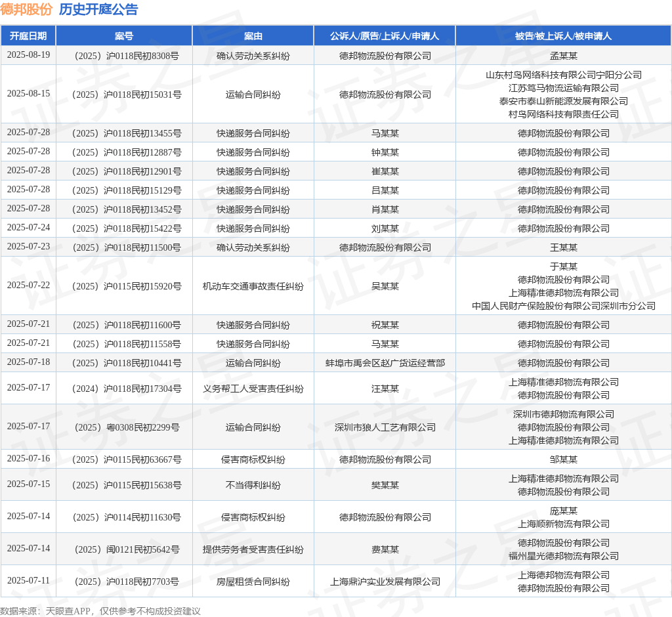Select case number (2025)沪0118民初15129号
Viewport: 672px width, 617px height.
pos(127,190)
